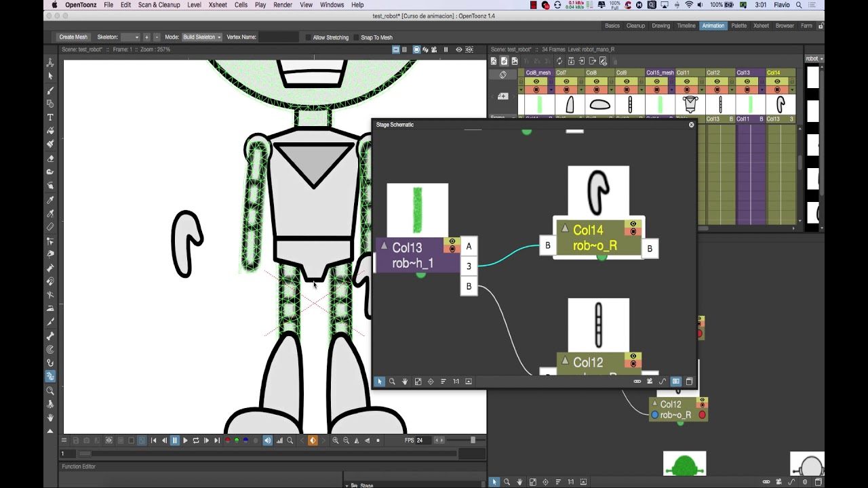Click the histogram icon in viewer bar
The height and width of the screenshot is (488, 868).
[279, 441]
